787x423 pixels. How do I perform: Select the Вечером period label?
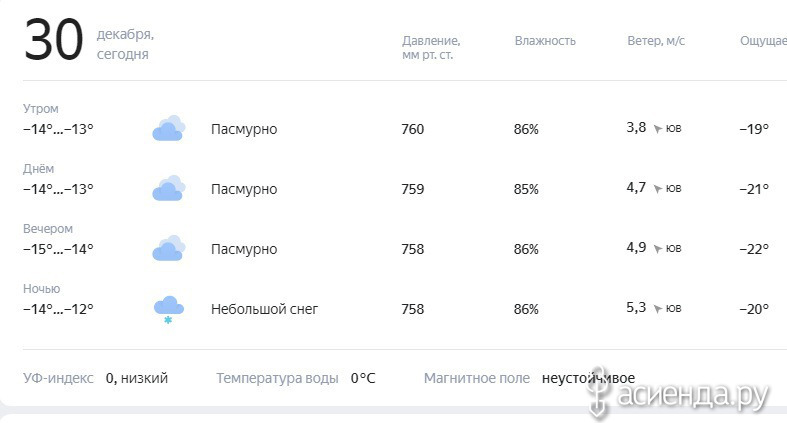48,228
